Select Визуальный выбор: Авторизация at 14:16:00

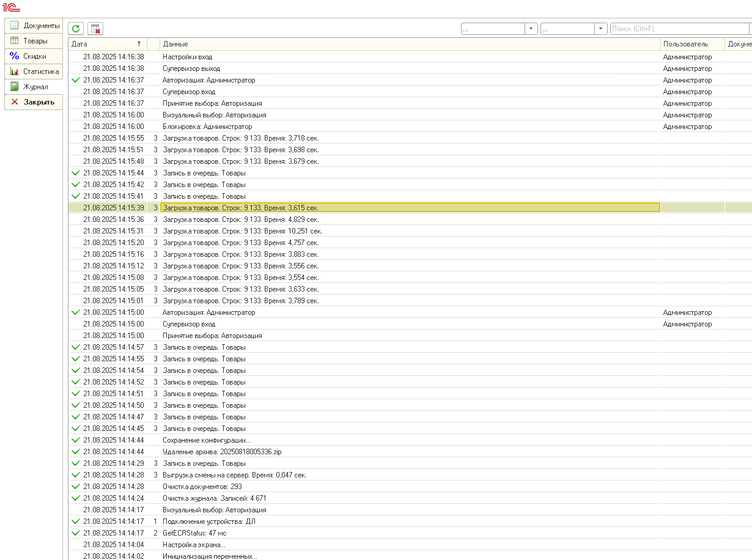410,115
